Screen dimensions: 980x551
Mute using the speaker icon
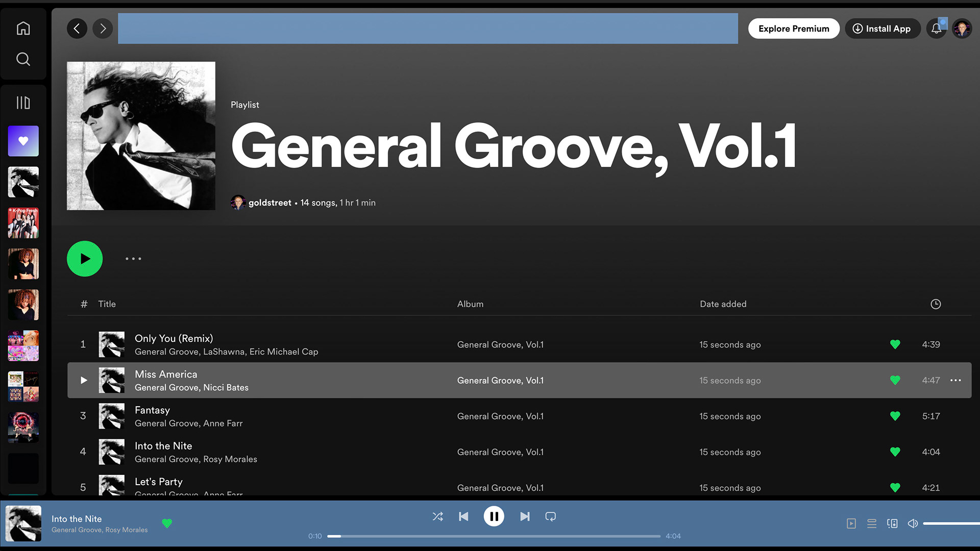[913, 523]
